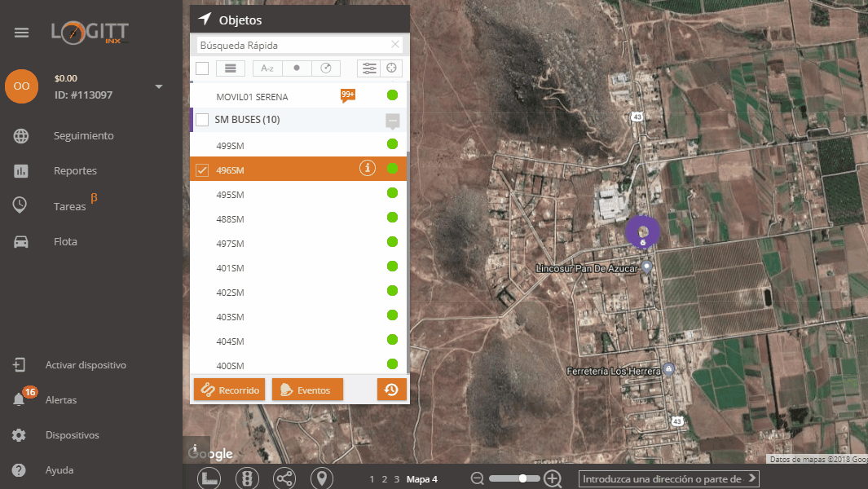Click Lincosur Pan De Azucar map pin
This screenshot has width=868, height=489.
(x=646, y=268)
